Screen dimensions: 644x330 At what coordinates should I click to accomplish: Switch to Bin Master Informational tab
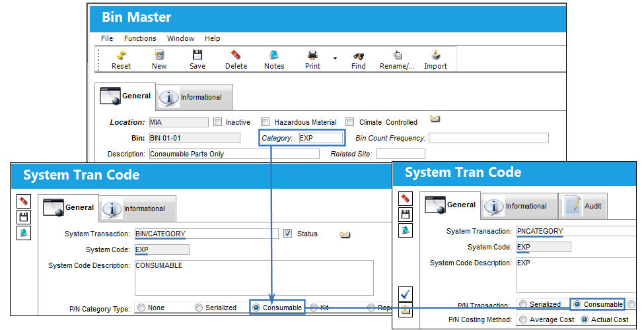[194, 97]
